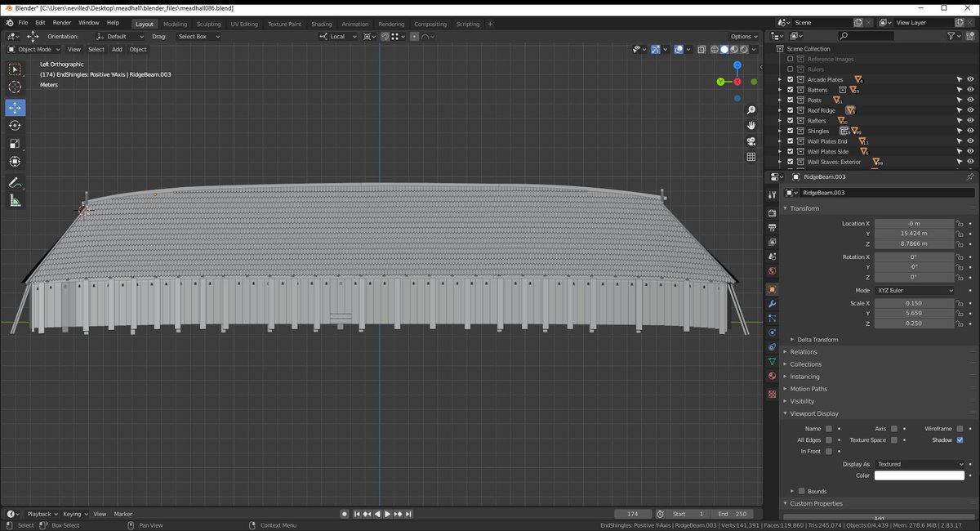
Task: Enable the Wireframe viewport display checkbox
Action: (960, 428)
